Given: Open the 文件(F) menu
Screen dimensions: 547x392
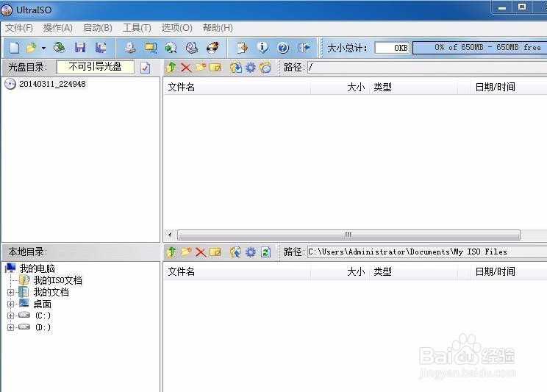Looking at the screenshot, I should (19, 28).
